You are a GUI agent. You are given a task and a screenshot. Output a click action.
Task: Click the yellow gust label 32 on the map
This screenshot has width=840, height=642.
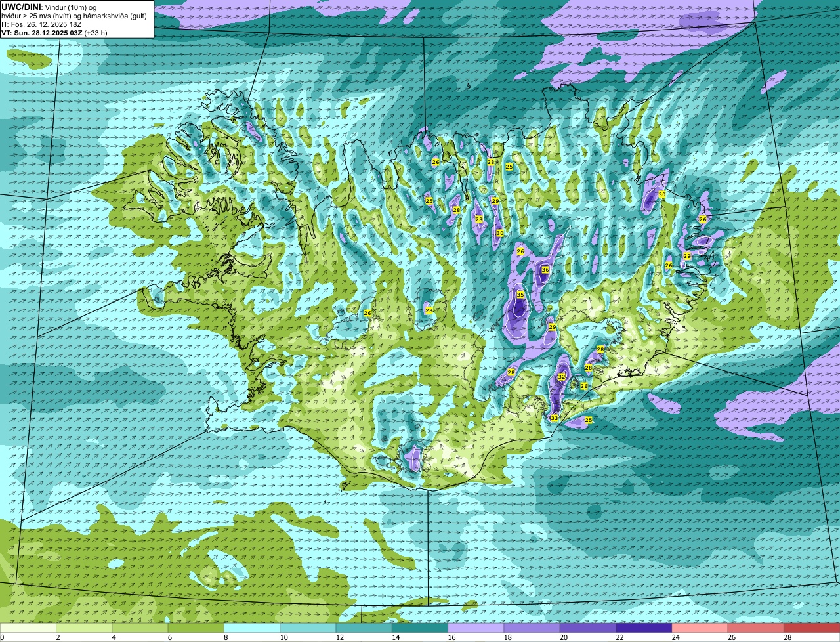tap(561, 377)
